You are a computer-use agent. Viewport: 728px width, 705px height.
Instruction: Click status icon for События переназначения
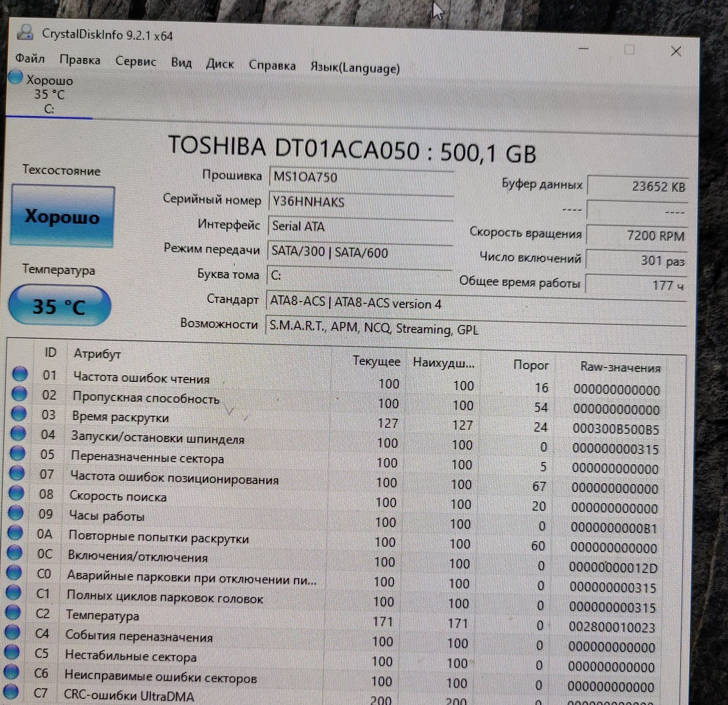pos(13,632)
